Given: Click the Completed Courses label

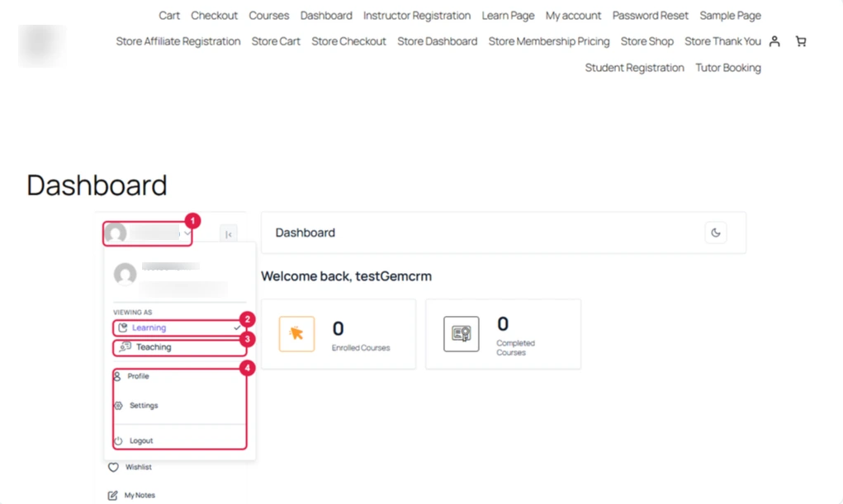Looking at the screenshot, I should click(x=515, y=347).
